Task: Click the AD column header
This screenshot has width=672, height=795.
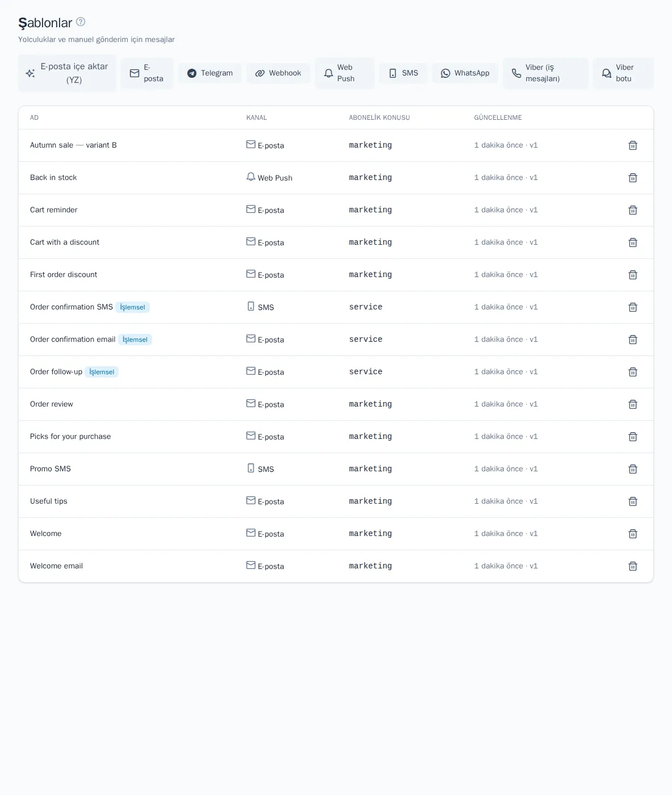Action: [34, 118]
